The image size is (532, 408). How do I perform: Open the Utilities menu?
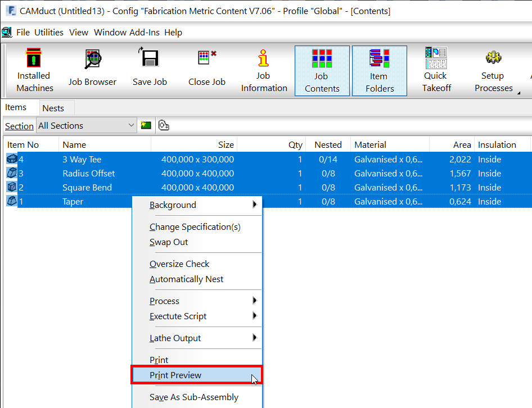tap(48, 33)
